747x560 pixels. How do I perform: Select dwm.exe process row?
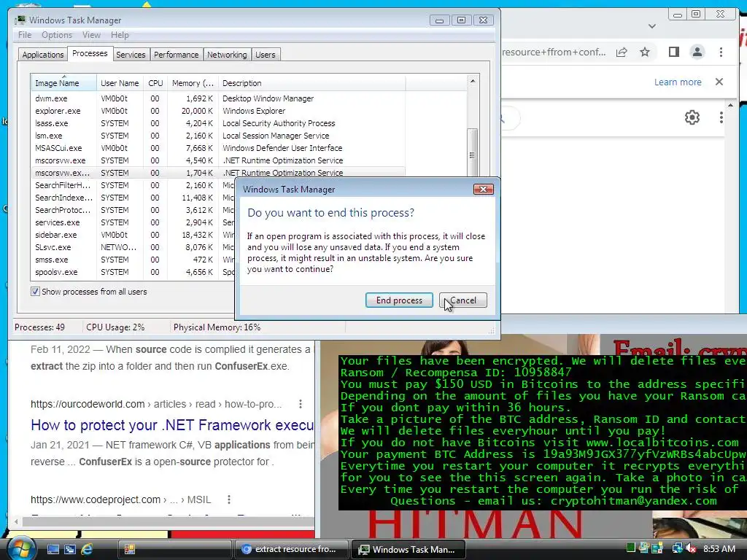point(218,98)
